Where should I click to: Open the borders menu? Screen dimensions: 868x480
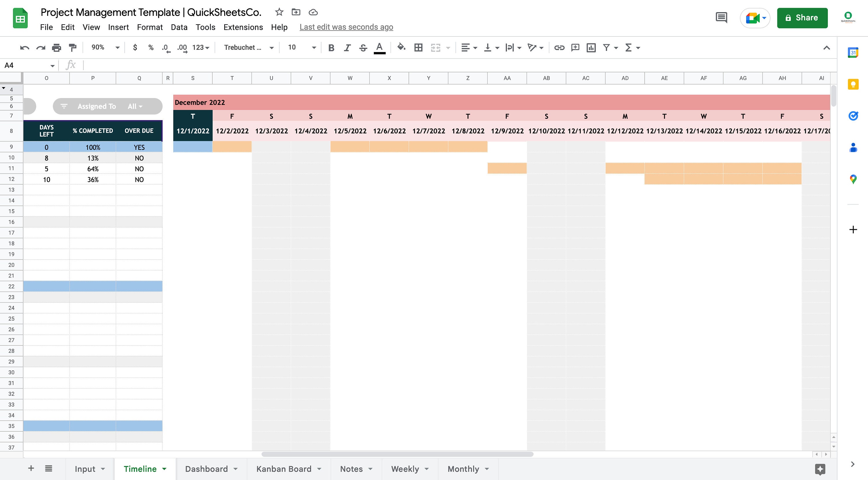(418, 47)
